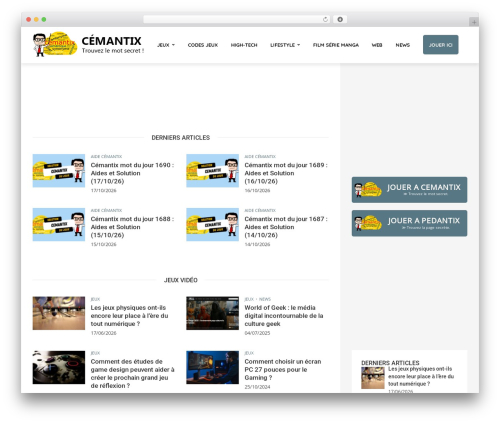
Task: Open sidebar thumbnail in DERNIERS ARTICLES widget
Action: point(373,378)
